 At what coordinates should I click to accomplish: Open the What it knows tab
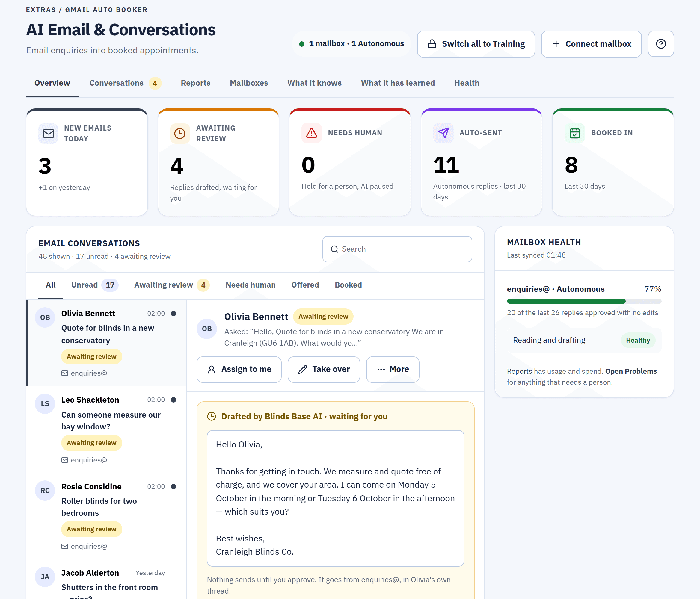click(x=314, y=83)
